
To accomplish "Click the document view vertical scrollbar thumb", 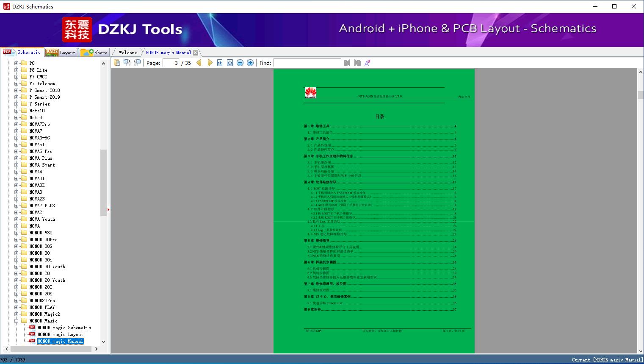I will click(x=641, y=94).
